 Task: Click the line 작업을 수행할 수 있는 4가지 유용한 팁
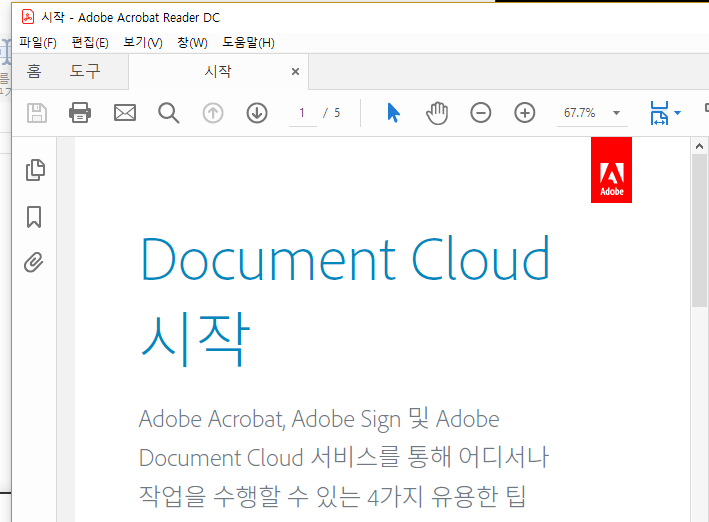point(332,497)
